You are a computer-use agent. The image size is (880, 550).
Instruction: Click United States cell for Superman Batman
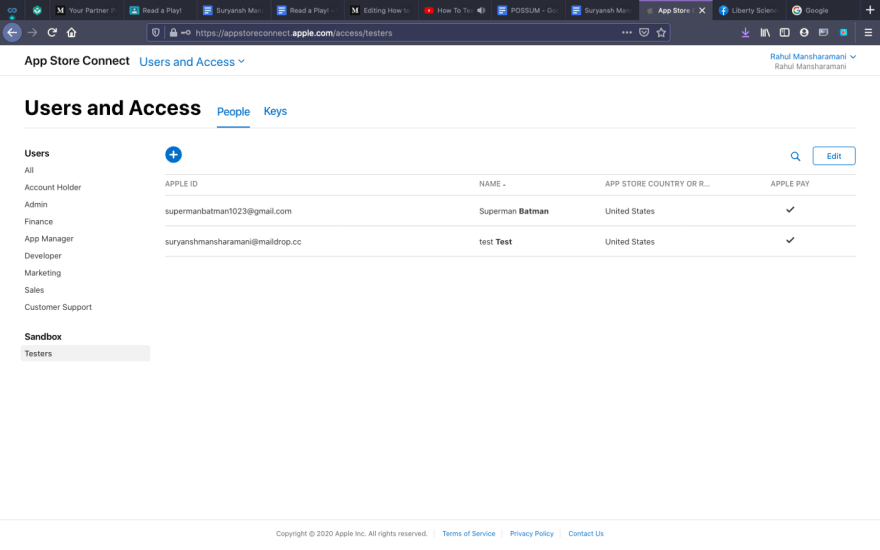click(x=630, y=211)
